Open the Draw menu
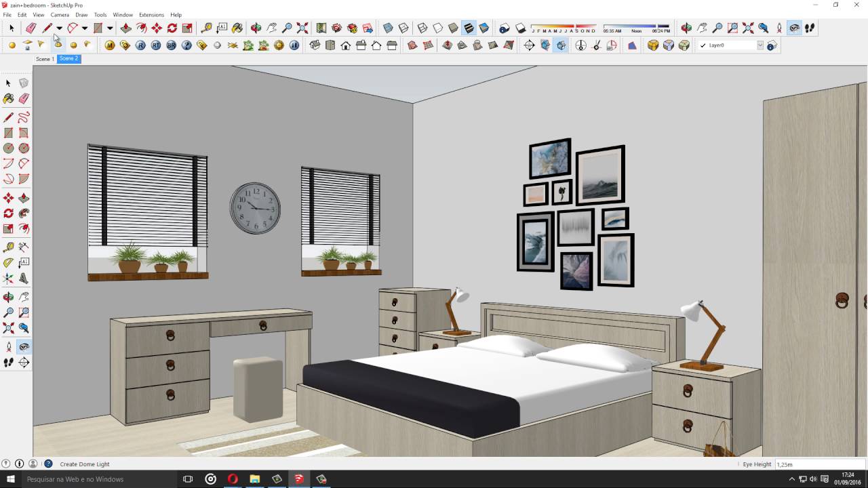Image resolution: width=868 pixels, height=488 pixels. tap(81, 14)
